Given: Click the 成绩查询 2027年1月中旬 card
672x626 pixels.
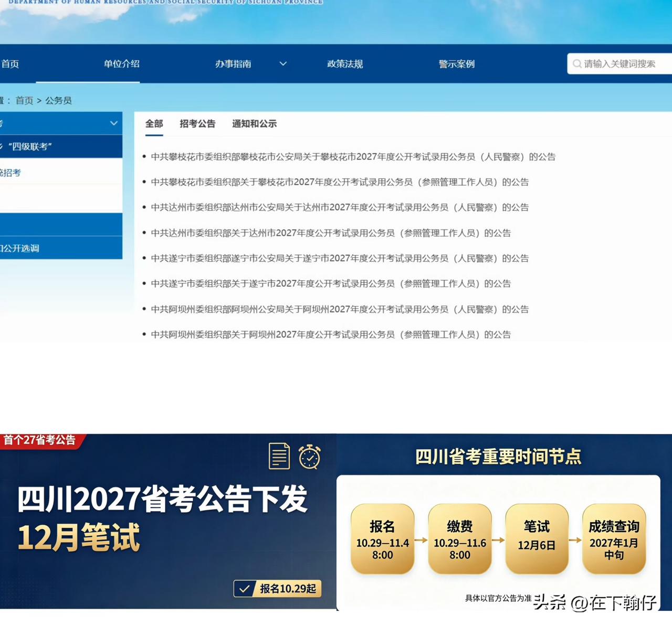Looking at the screenshot, I should 614,539.
